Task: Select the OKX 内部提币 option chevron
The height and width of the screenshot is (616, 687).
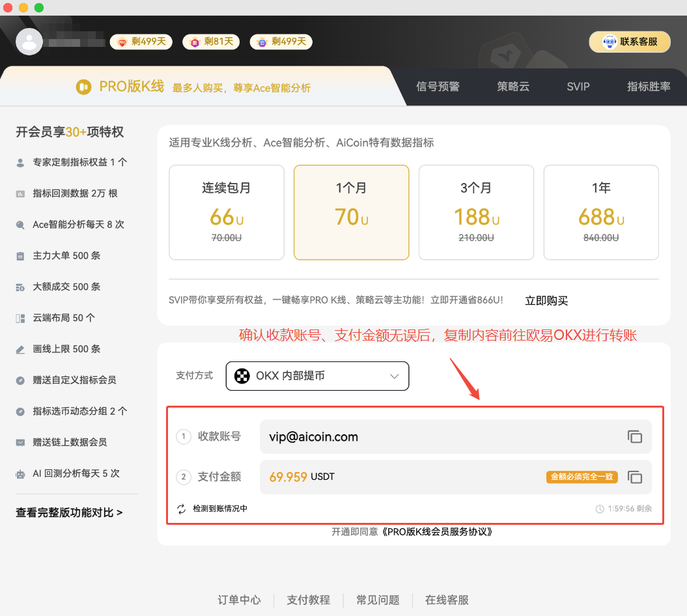Action: (x=393, y=376)
